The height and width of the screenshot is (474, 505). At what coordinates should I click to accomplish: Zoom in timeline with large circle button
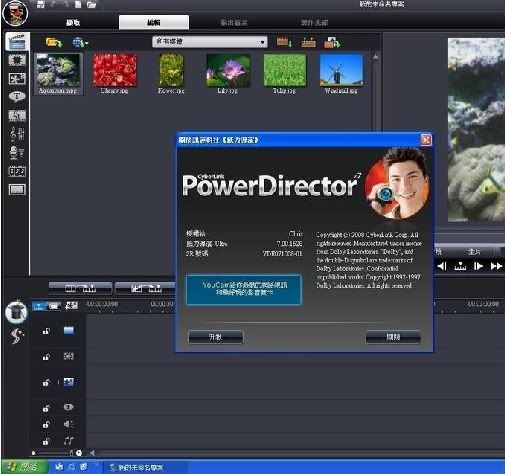(x=79, y=453)
